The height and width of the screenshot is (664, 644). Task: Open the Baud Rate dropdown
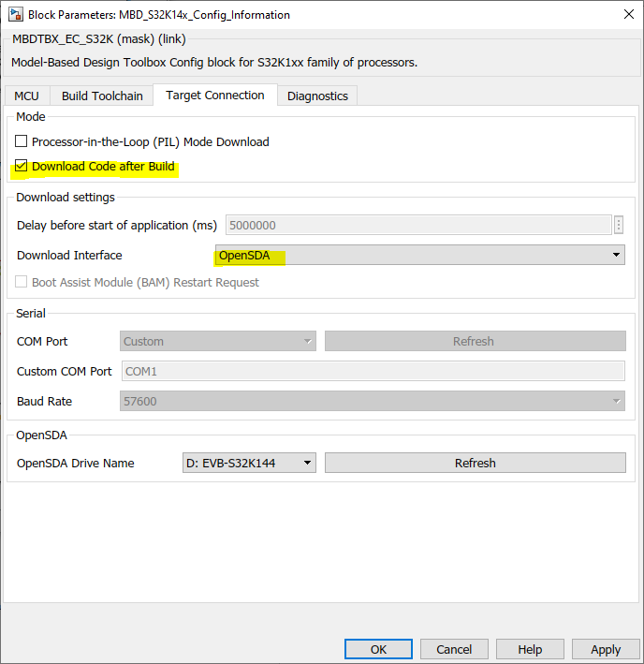coord(373,401)
